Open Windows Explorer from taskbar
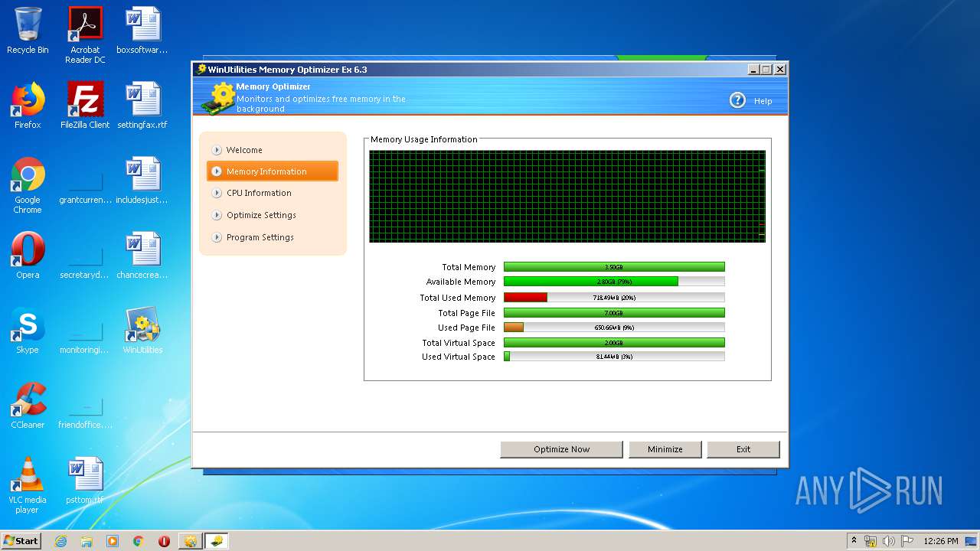Image resolution: width=980 pixels, height=551 pixels. 87,541
